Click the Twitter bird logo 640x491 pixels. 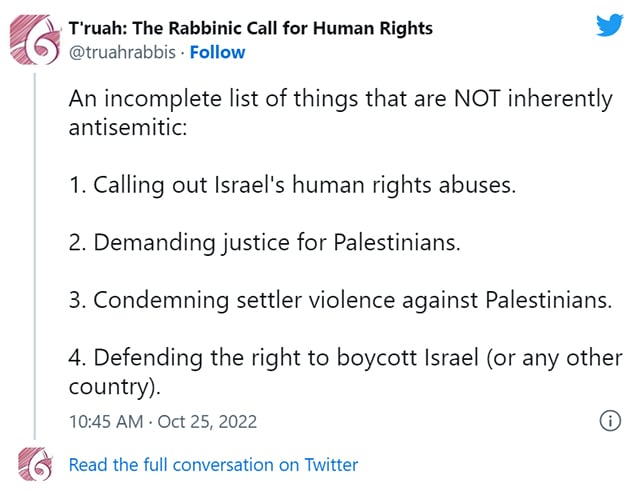[x=609, y=25]
